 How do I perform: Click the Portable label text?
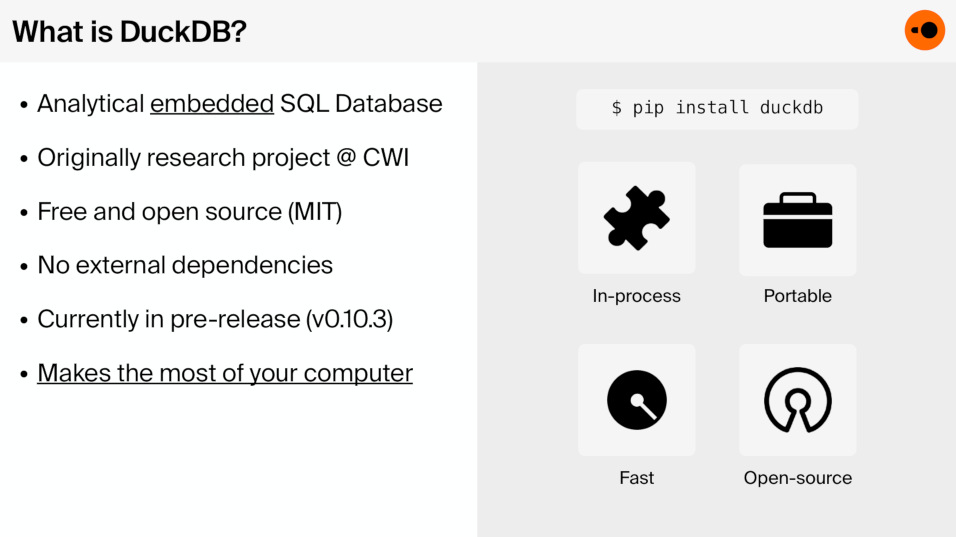click(x=797, y=296)
